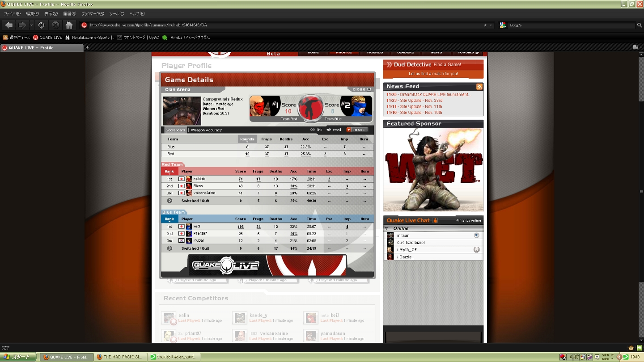
Task: Click player P1aNt97's avatar icon
Action: [189, 234]
